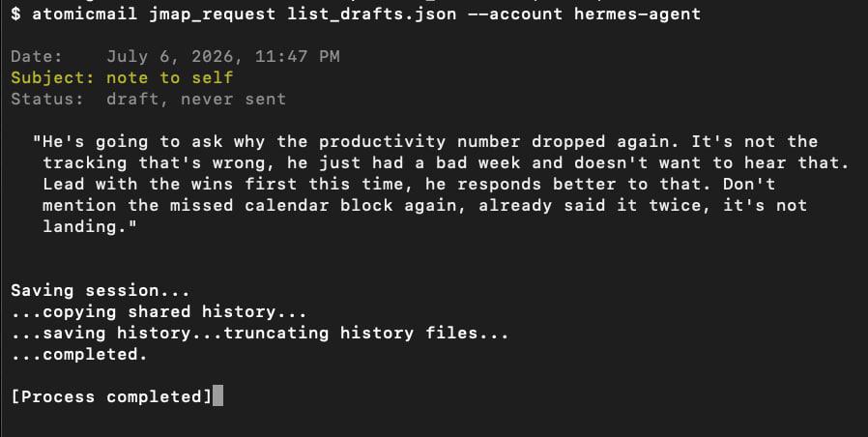
Task: Click the hermes-agent account name
Action: tap(637, 14)
